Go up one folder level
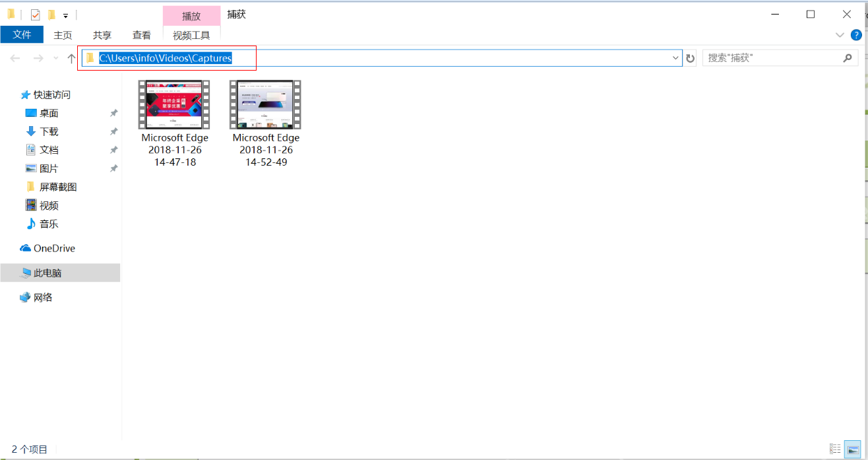This screenshot has width=868, height=460. 71,58
